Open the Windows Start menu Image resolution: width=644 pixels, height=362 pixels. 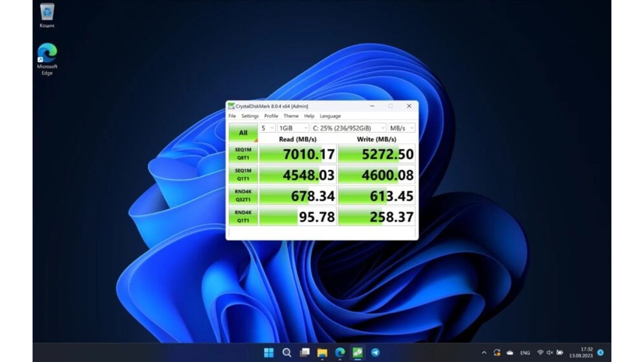pos(269,352)
